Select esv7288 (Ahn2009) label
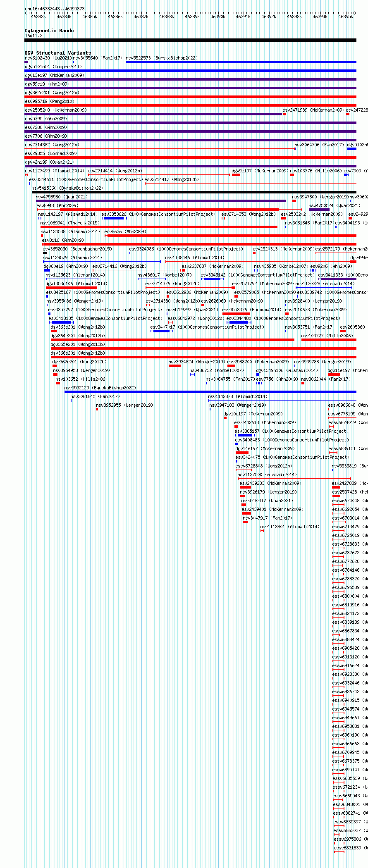The image size is (368, 868). click(x=46, y=127)
